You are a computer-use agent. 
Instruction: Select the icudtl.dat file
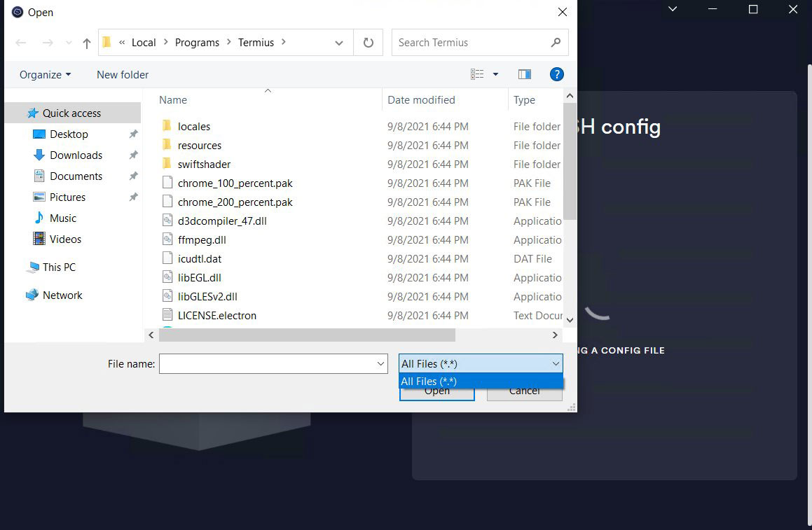pos(200,259)
